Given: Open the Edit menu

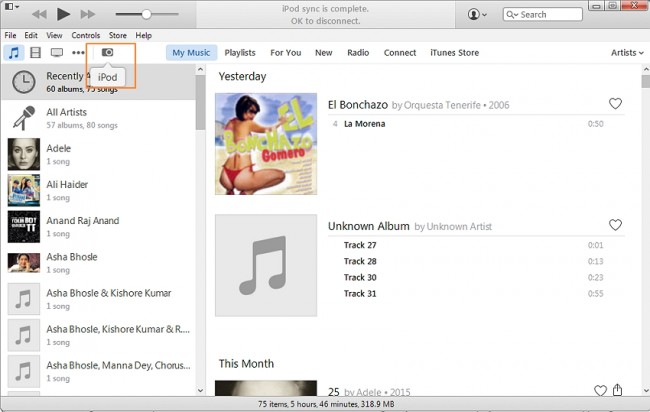Looking at the screenshot, I should (x=31, y=36).
